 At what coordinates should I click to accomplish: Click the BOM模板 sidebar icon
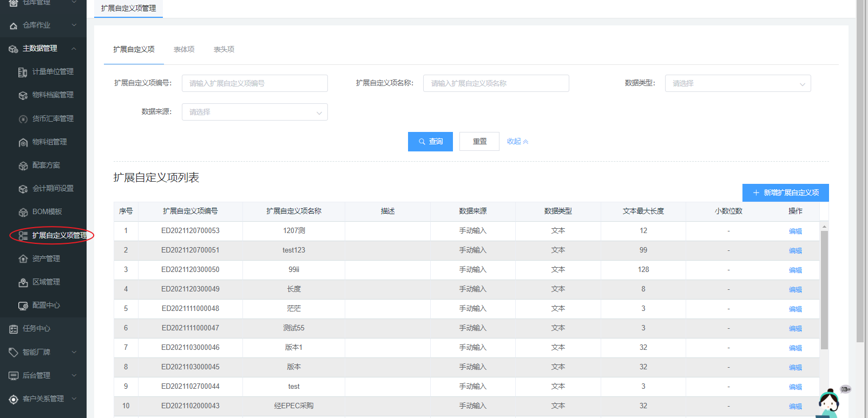point(23,212)
